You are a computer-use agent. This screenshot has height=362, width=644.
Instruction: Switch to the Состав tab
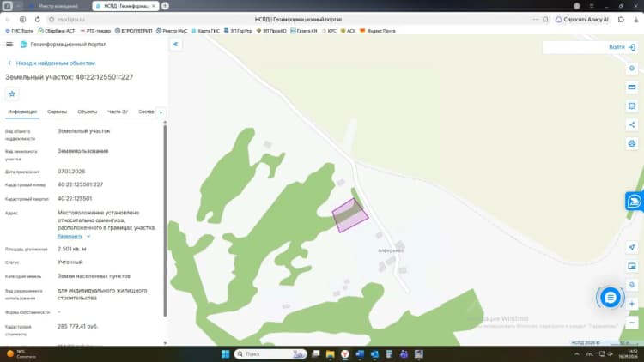coord(146,112)
